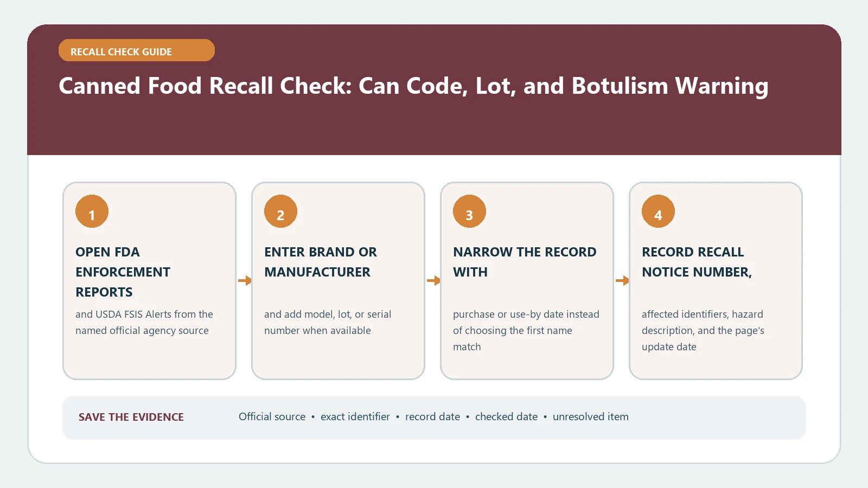The width and height of the screenshot is (868, 488).
Task: Click the 'exact identifier' item
Action: [x=355, y=416]
